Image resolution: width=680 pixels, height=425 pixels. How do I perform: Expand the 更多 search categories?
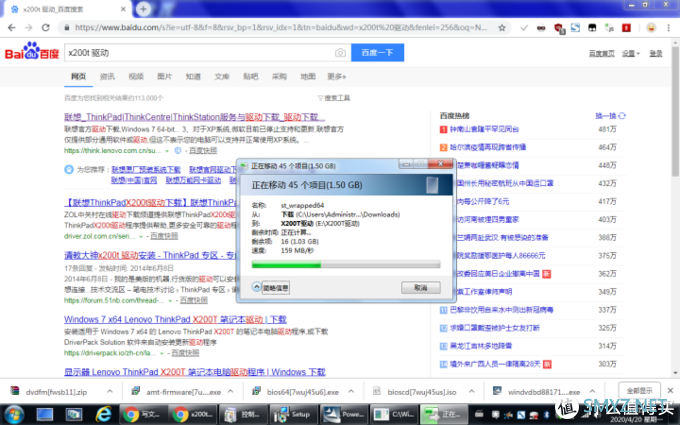(x=337, y=77)
